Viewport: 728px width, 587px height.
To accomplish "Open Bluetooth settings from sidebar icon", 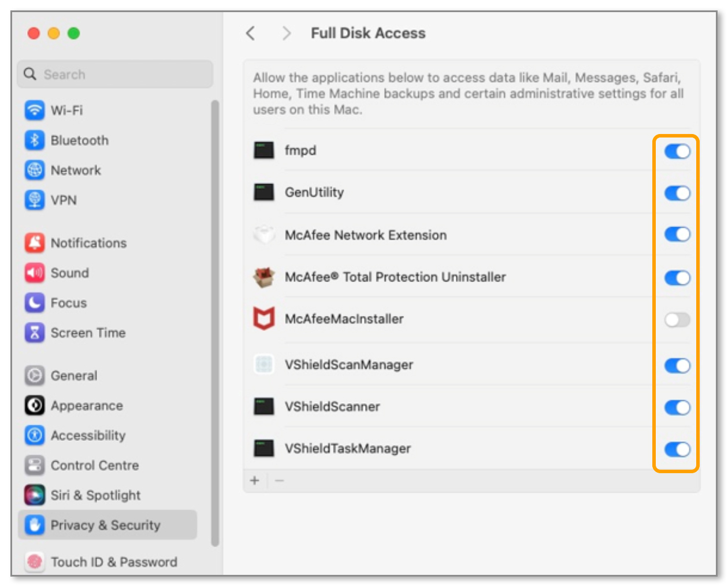I will tap(35, 140).
